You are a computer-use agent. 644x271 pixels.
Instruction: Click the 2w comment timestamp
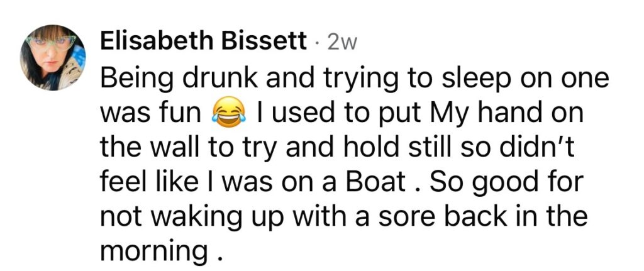point(342,41)
